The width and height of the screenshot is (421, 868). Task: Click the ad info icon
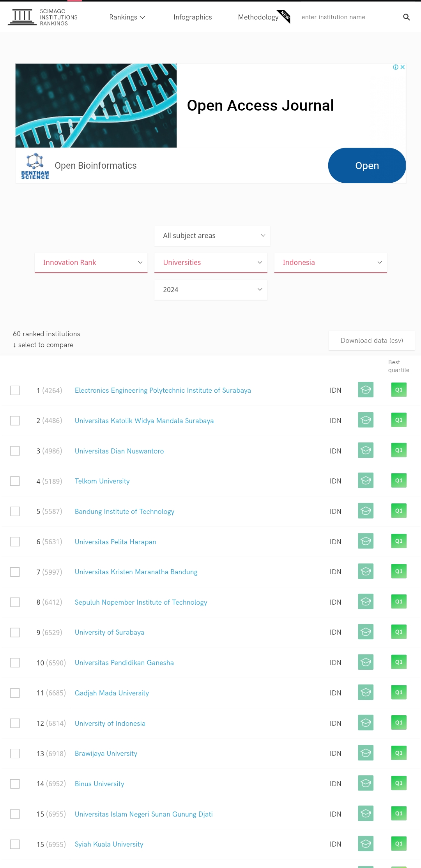(395, 67)
